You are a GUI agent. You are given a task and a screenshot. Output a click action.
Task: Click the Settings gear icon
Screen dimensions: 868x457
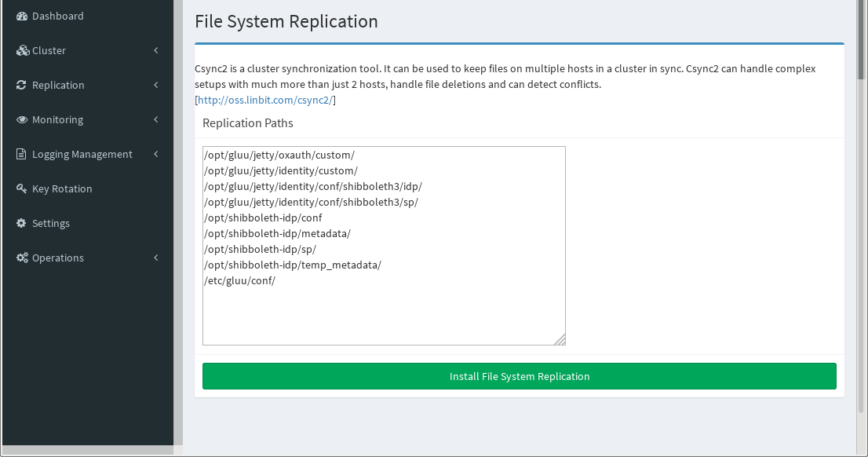22,223
